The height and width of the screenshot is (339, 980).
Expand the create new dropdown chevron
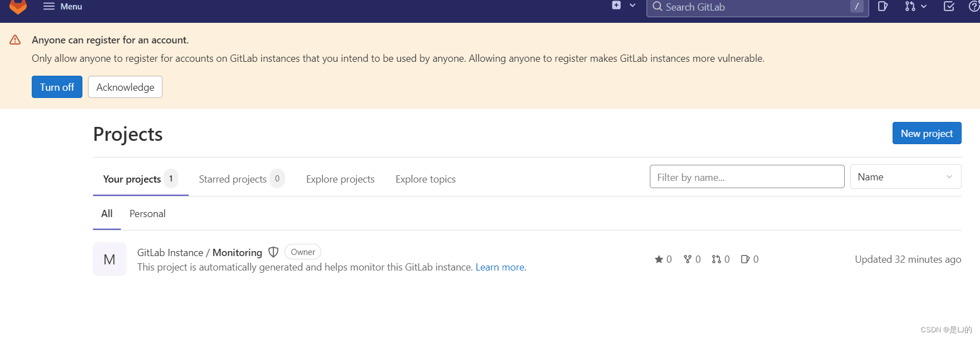(633, 6)
